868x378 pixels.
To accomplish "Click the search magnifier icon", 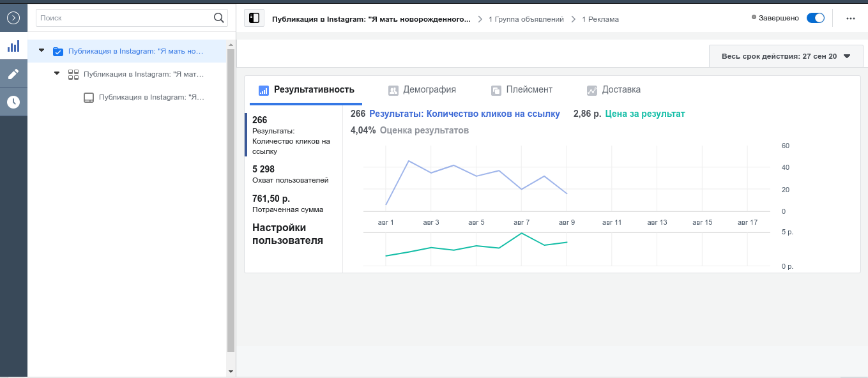I will pos(219,18).
